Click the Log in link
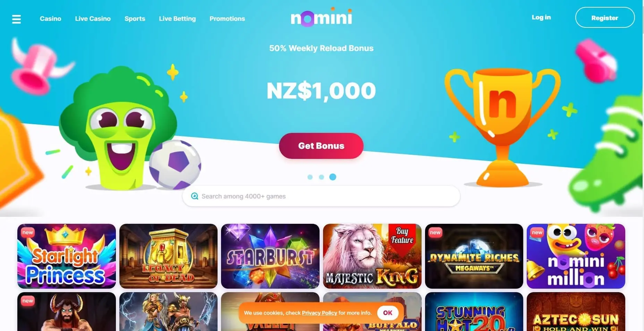This screenshot has width=644, height=331. 541,17
